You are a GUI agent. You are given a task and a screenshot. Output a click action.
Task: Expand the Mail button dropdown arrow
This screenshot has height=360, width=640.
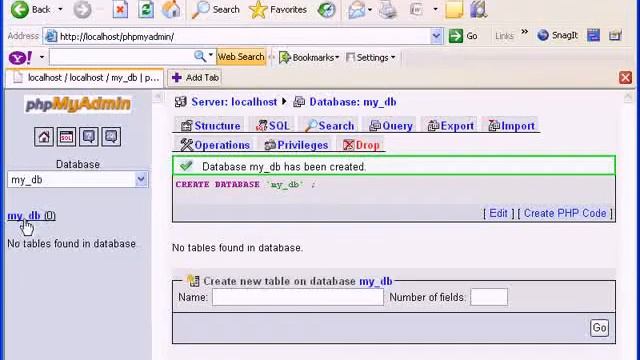coord(370,9)
